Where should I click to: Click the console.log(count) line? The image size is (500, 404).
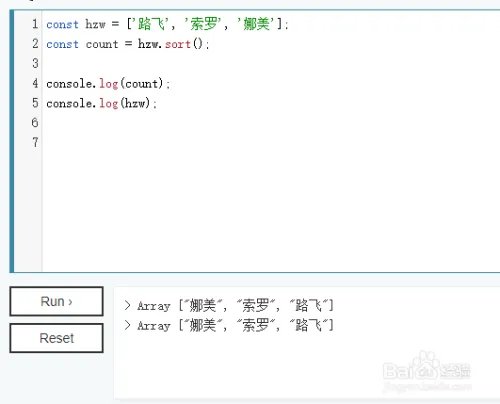click(108, 83)
